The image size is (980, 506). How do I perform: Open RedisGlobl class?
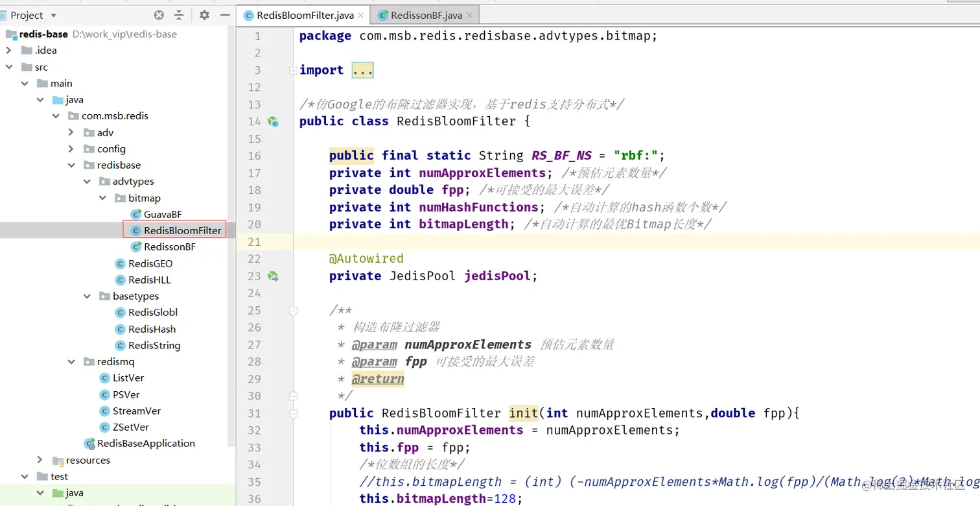tap(153, 312)
